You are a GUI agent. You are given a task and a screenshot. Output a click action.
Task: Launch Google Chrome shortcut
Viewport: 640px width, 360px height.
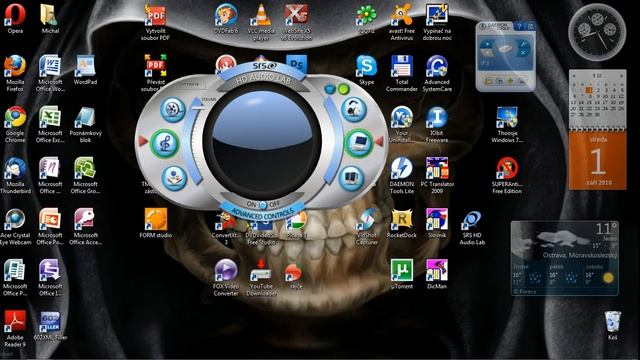(x=15, y=124)
